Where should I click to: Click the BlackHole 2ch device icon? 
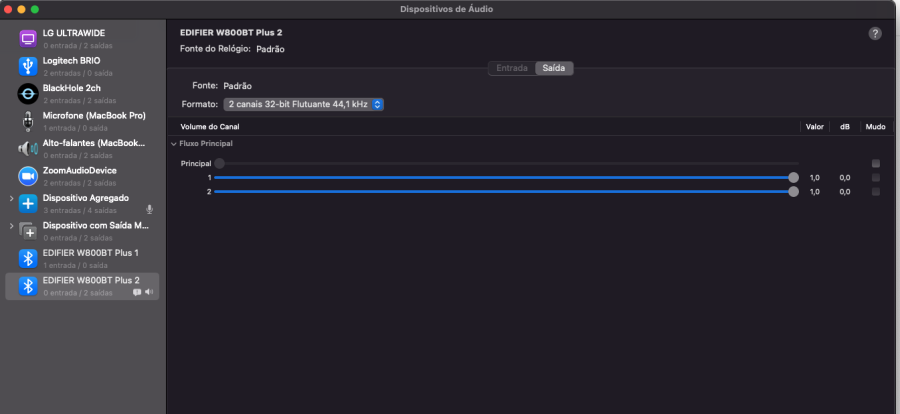(28, 94)
